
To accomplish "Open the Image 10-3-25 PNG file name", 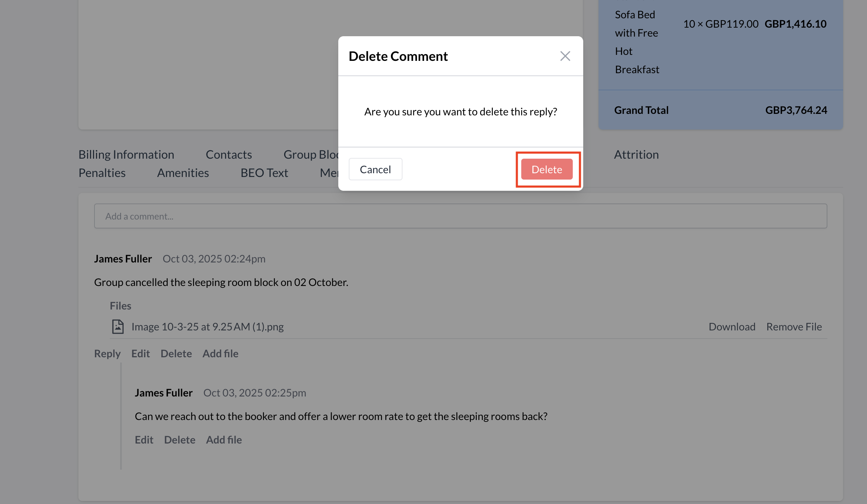I will pyautogui.click(x=208, y=327).
